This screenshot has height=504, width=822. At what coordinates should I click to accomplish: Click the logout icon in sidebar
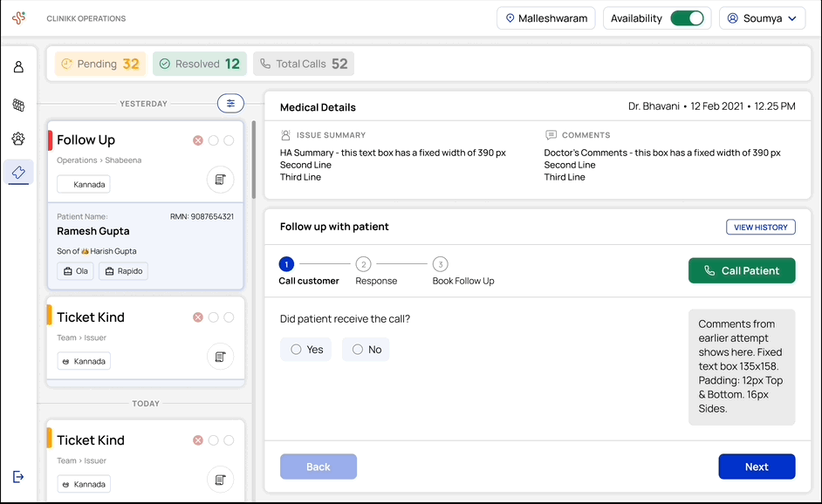(18, 477)
